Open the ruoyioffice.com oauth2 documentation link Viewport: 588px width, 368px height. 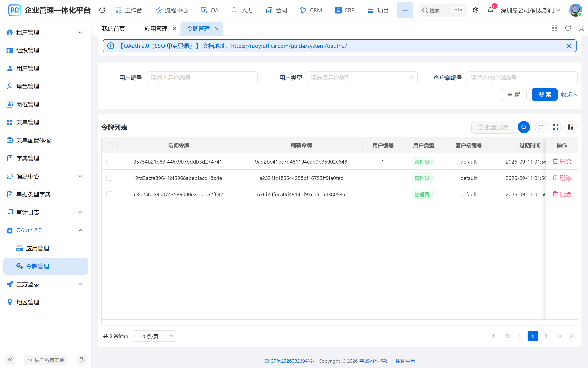[x=289, y=46]
